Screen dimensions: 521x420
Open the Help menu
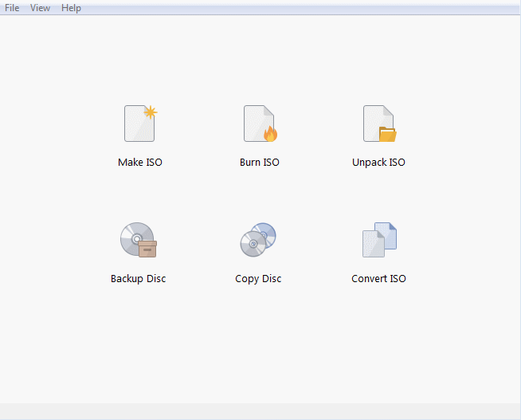click(x=71, y=8)
